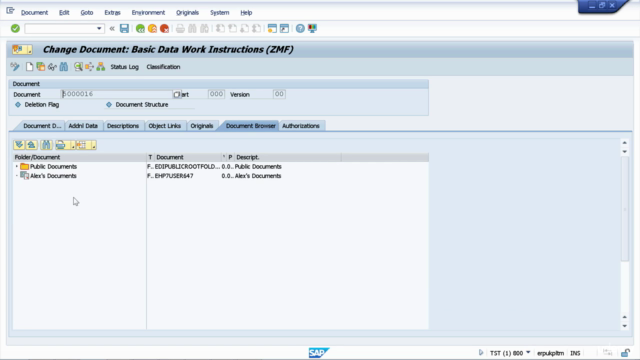Click the Version field
Screen dimensions: 640x360
[279, 94]
